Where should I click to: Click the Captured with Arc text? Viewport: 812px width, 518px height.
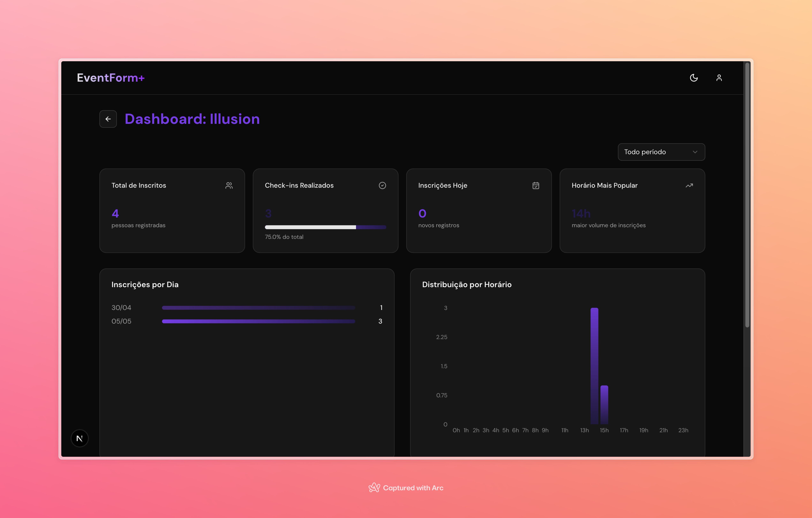pyautogui.click(x=413, y=488)
